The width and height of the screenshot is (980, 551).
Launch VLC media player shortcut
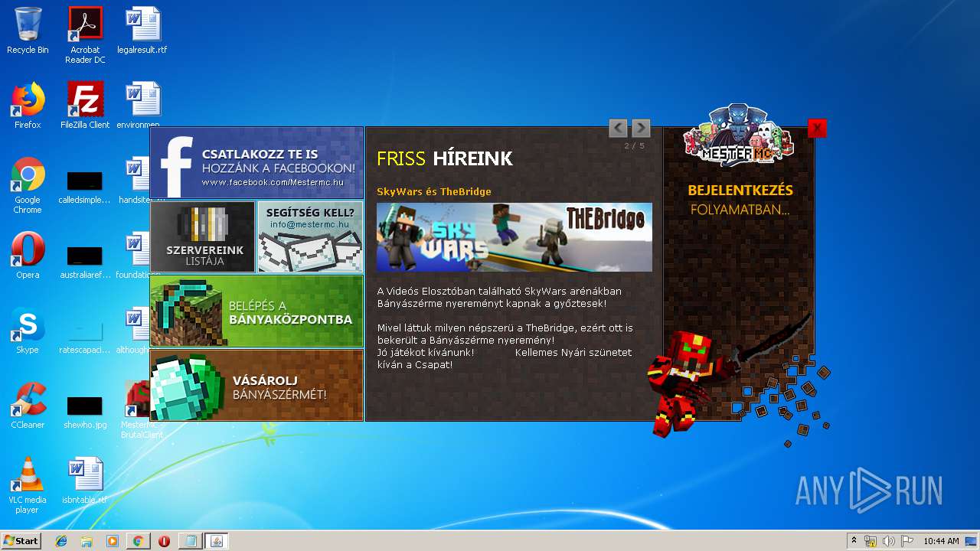click(28, 485)
